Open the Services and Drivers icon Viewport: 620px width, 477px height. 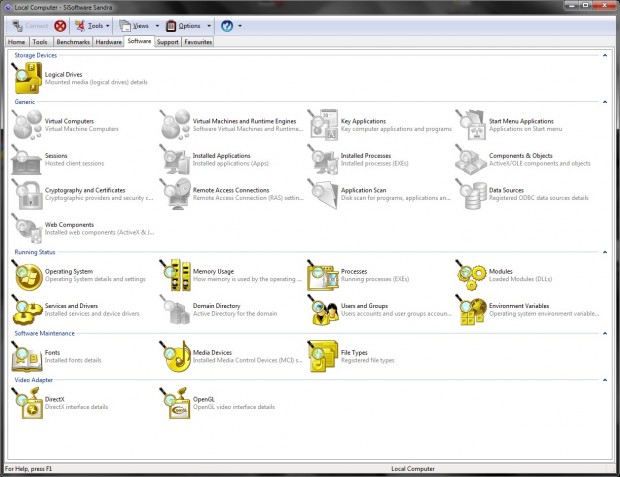27,309
